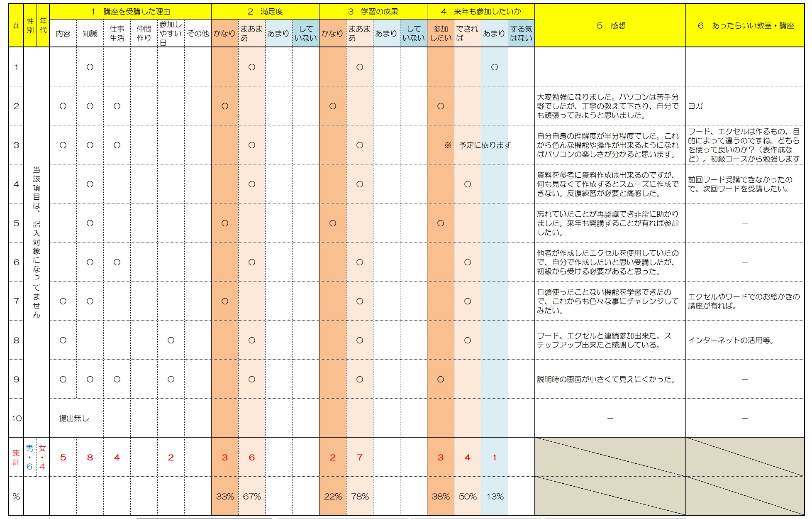Screen dimensions: 812x519
Task: Click the circle in row 1 under あまり (来年も参加)
Action: [495, 67]
